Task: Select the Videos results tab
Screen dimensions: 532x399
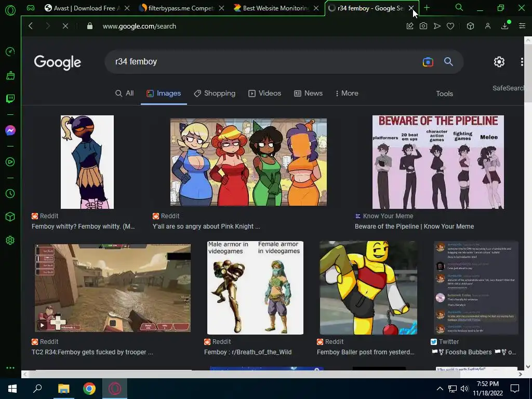Action: tap(264, 94)
